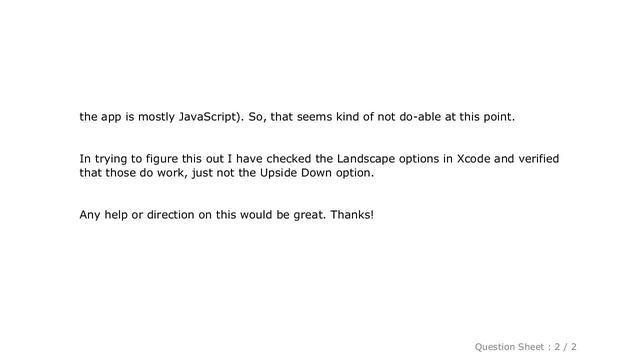Click "In trying" at start of second paragraph
The height and width of the screenshot is (360, 640).
(103, 159)
